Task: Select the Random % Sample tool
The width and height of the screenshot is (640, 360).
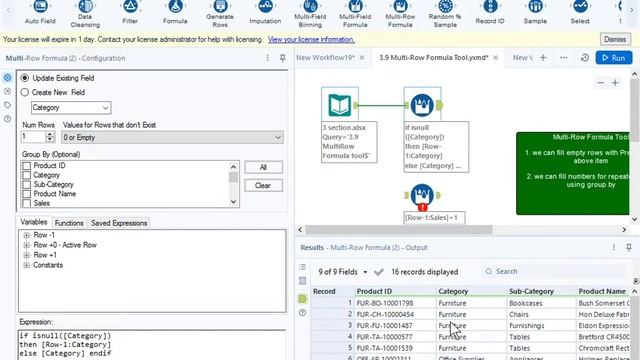Action: 445,6
